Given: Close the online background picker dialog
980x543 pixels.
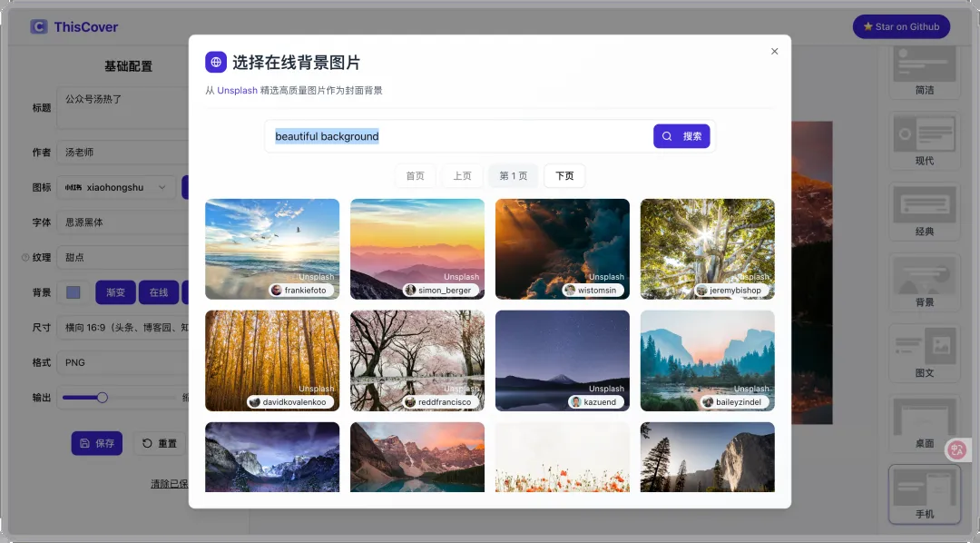Looking at the screenshot, I should [x=774, y=52].
